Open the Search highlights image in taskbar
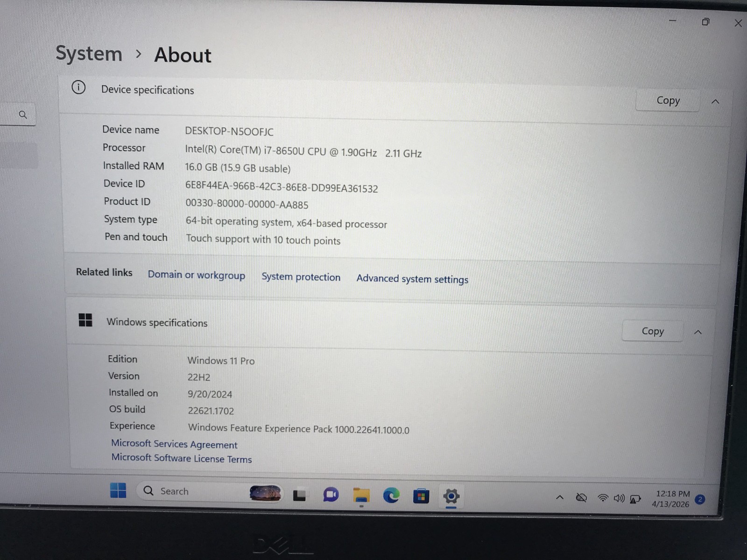This screenshot has width=747, height=560. (265, 493)
